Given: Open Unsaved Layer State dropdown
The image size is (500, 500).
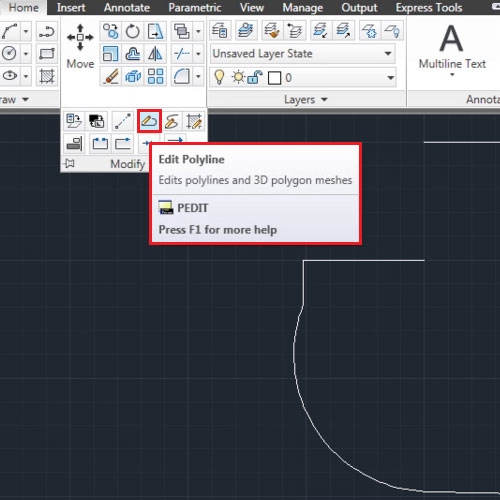Looking at the screenshot, I should pyautogui.click(x=303, y=53).
